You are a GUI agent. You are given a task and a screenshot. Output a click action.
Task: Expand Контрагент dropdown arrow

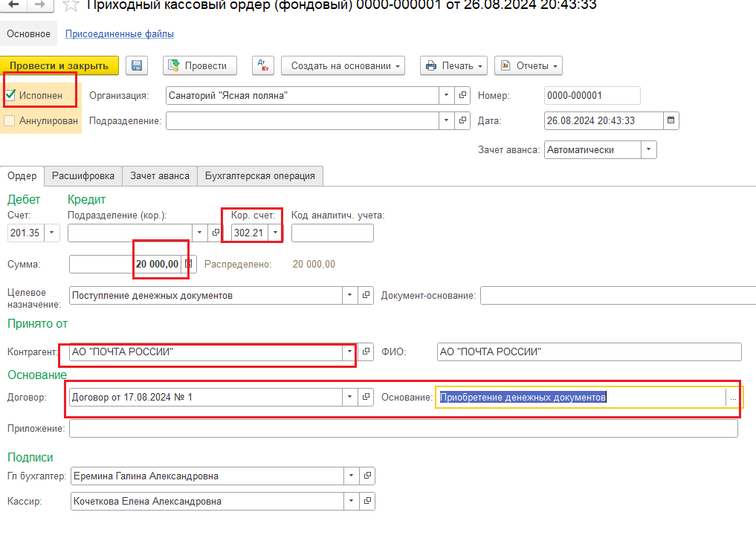click(x=350, y=352)
